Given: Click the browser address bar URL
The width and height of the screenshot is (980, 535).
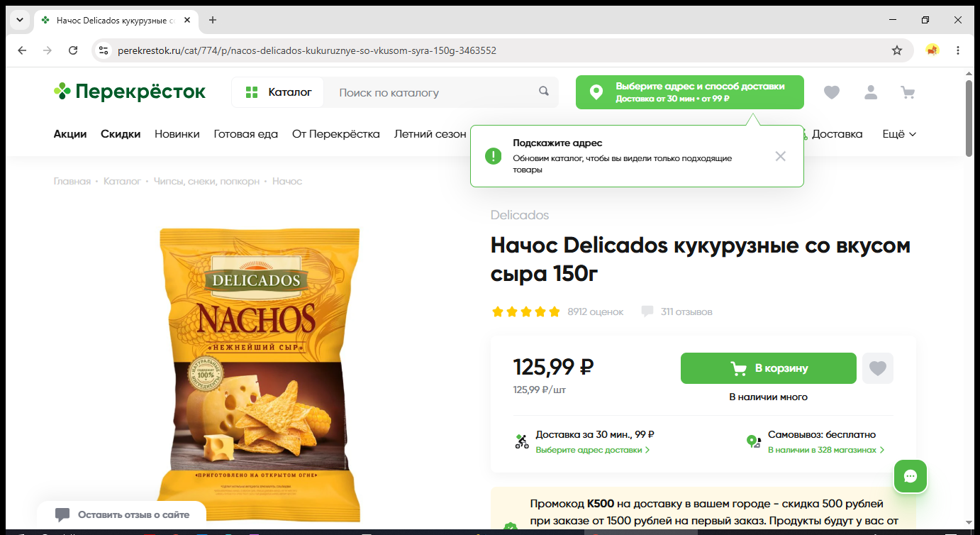Looking at the screenshot, I should point(307,50).
